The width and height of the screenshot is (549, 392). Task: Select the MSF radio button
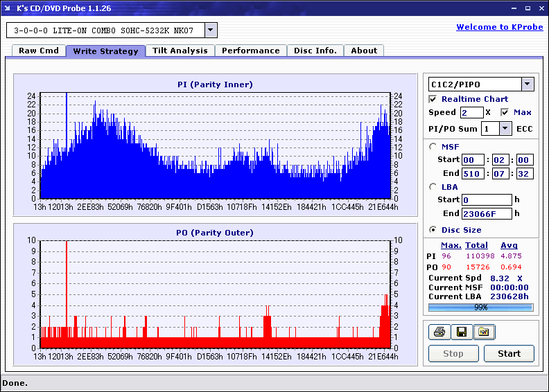tap(433, 146)
